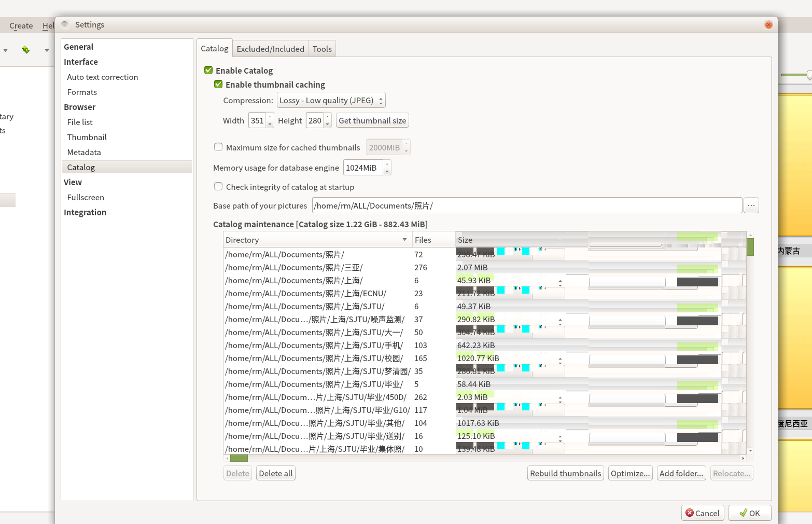Click the green arrow toolbar icon
Viewport: 812px width, 524px height.
click(x=25, y=50)
